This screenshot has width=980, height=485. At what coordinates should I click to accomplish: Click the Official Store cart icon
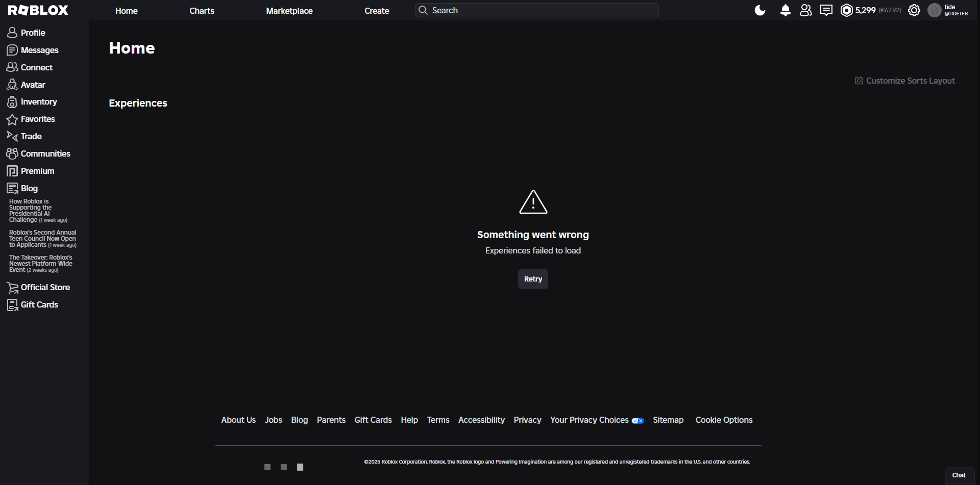12,287
